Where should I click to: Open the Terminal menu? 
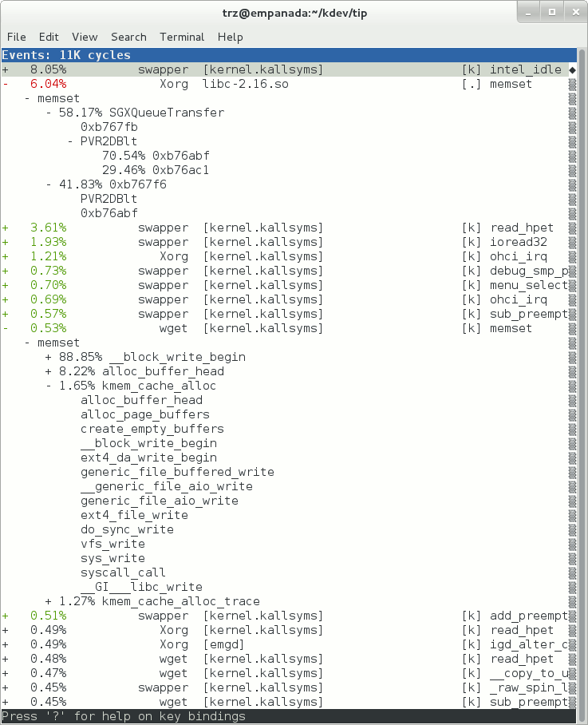click(x=182, y=37)
